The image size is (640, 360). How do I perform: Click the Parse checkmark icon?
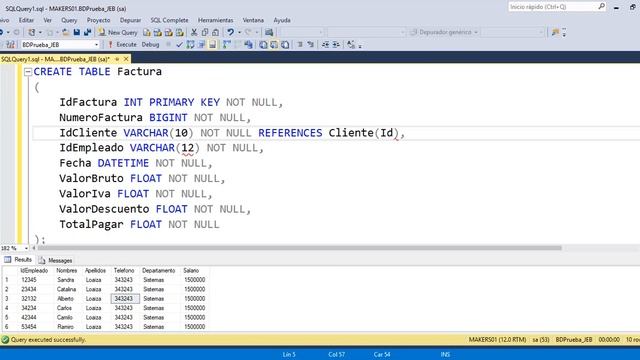(179, 44)
